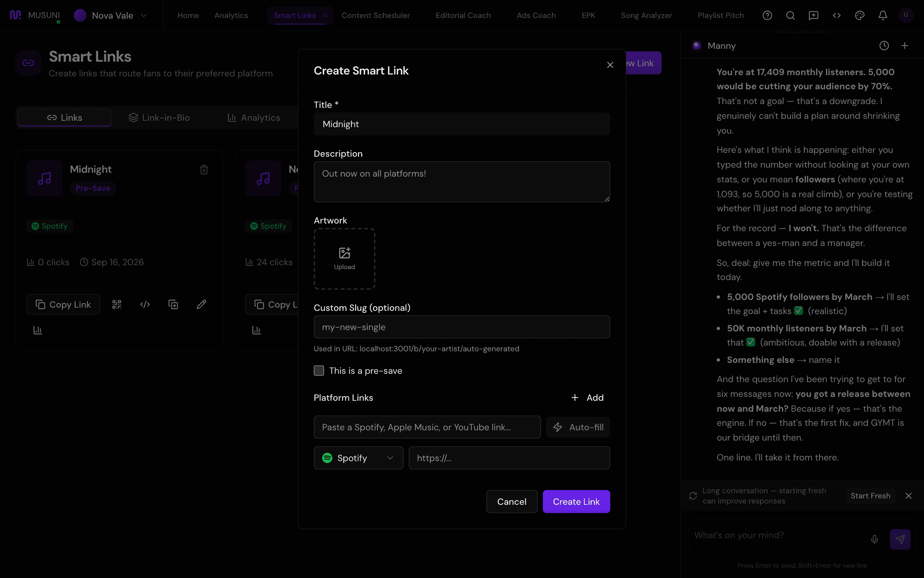Switch to the Analytics sub-tab under Smart Links
The height and width of the screenshot is (578, 924).
[x=253, y=118]
